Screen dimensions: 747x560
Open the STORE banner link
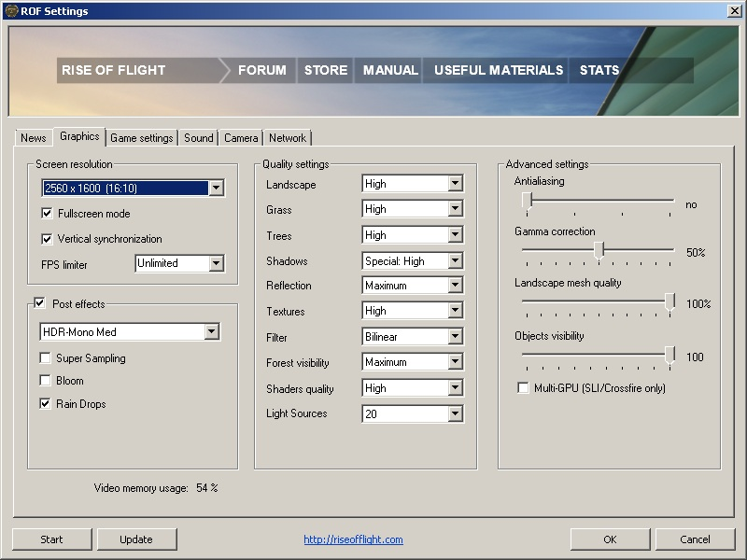click(x=326, y=71)
